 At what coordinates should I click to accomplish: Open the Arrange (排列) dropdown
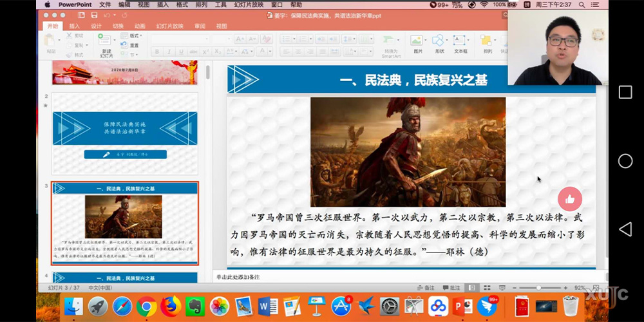[488, 43]
